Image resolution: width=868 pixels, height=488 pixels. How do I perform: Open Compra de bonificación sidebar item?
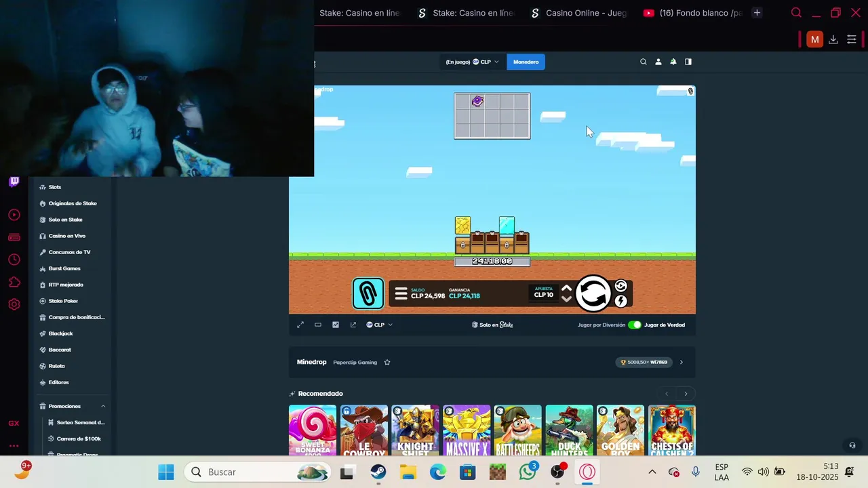pyautogui.click(x=73, y=317)
